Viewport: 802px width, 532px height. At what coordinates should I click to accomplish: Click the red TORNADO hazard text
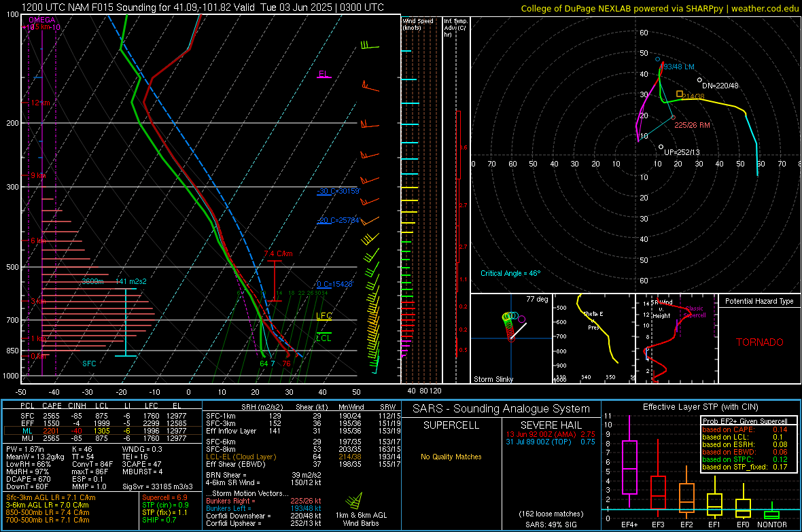pyautogui.click(x=760, y=342)
